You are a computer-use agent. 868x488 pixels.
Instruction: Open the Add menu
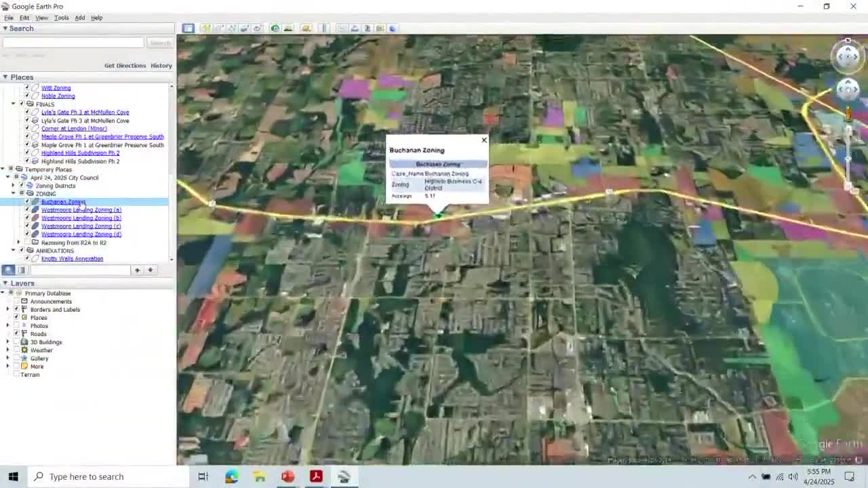[79, 18]
